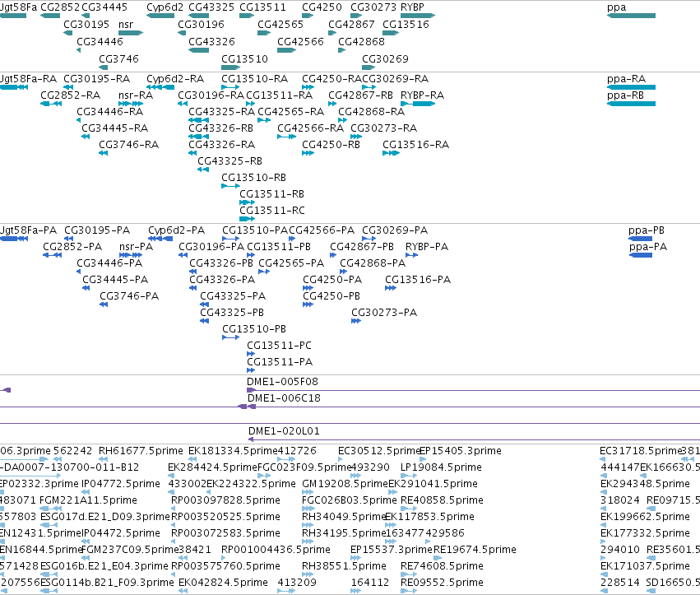Image resolution: width=700 pixels, height=595 pixels.
Task: Select the nsr gene glyph
Action: click(131, 33)
